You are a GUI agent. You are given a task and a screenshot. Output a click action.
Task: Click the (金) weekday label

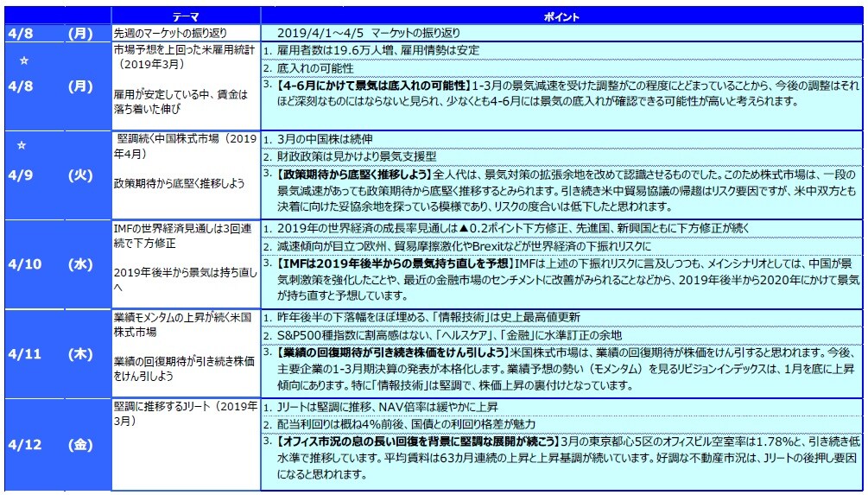click(x=80, y=445)
